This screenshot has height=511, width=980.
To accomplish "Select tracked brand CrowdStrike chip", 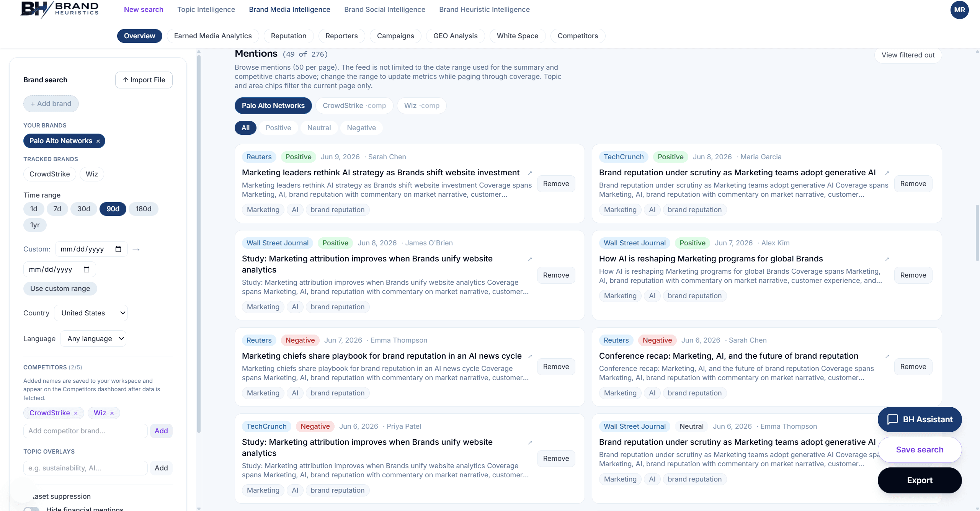I will (x=50, y=174).
